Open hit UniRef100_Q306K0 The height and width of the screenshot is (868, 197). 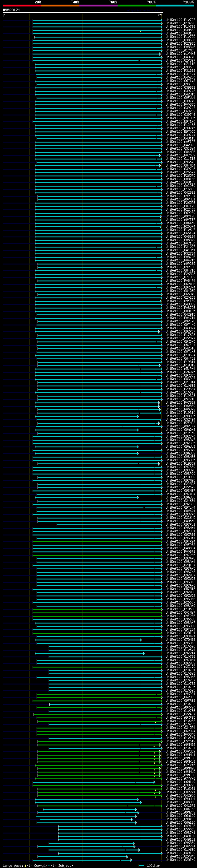180,40
